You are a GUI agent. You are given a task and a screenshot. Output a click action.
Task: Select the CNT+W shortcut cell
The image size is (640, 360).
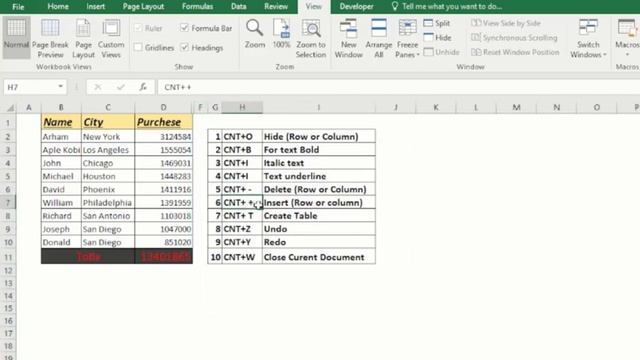(242, 257)
